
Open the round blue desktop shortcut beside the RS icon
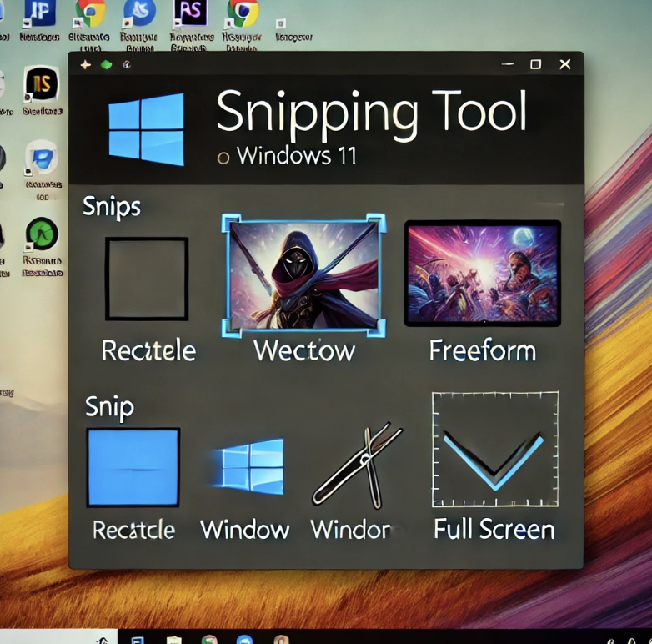(x=139, y=13)
